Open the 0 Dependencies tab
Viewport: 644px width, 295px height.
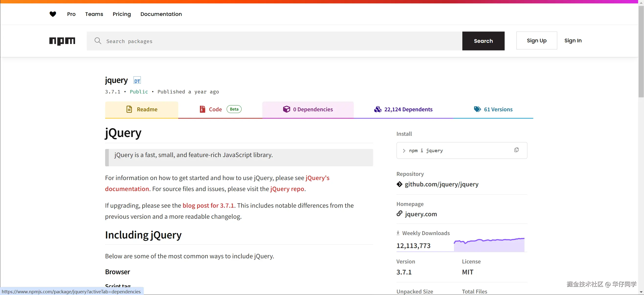coord(308,109)
